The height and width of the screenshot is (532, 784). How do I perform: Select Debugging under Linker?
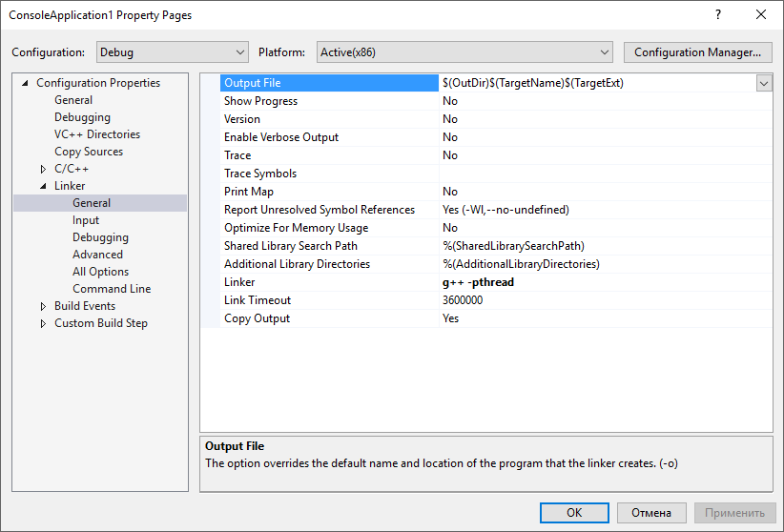(100, 237)
